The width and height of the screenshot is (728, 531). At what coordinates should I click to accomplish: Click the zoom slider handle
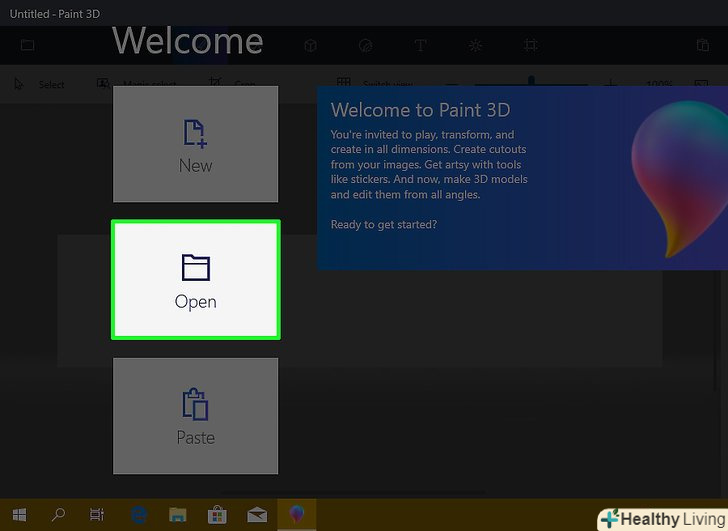531,81
